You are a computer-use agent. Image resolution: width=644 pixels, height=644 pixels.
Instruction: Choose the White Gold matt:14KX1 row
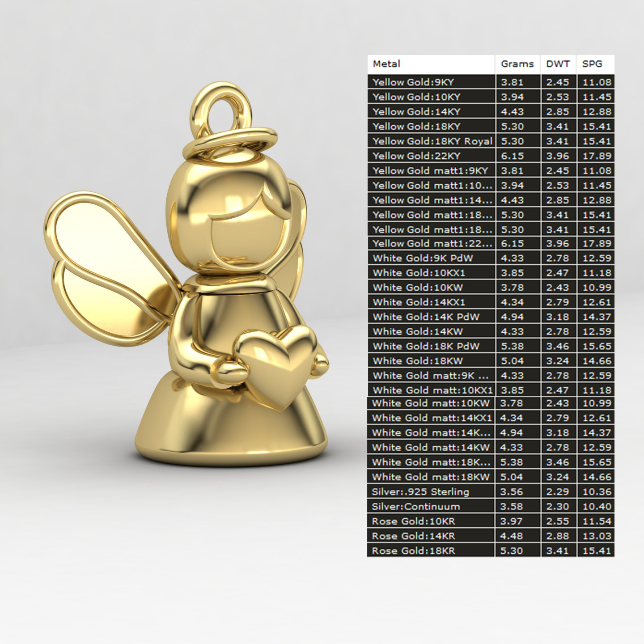click(x=432, y=418)
